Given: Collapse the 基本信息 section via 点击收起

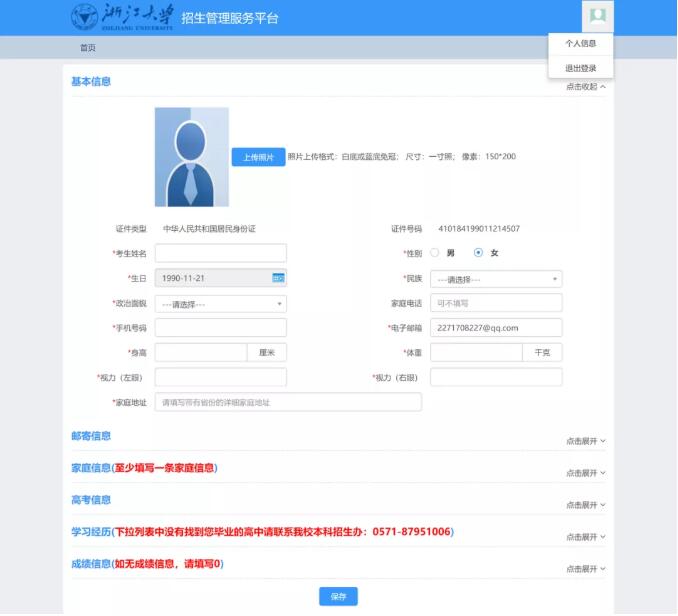Looking at the screenshot, I should tap(585, 87).
